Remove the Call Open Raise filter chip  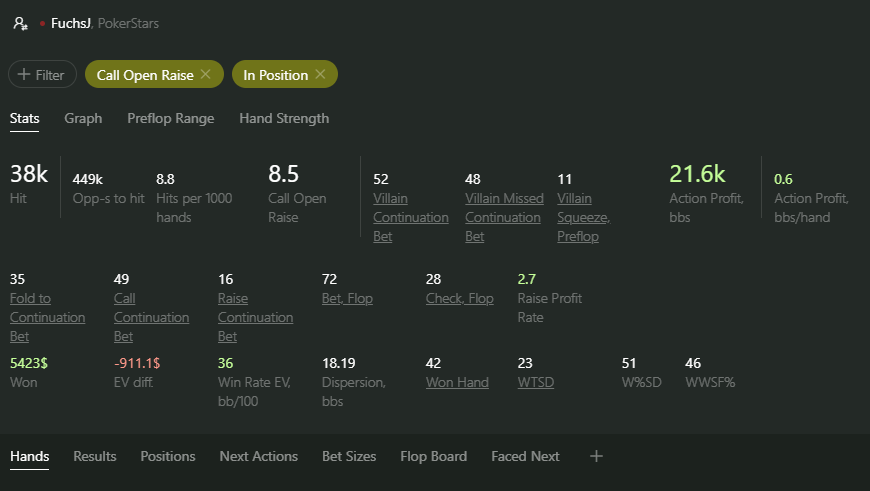pos(205,74)
